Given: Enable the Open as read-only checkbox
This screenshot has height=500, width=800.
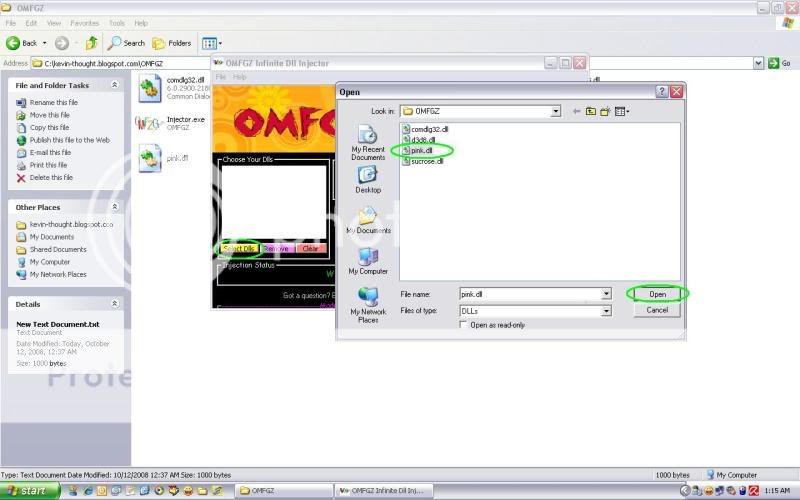Looking at the screenshot, I should click(x=463, y=325).
